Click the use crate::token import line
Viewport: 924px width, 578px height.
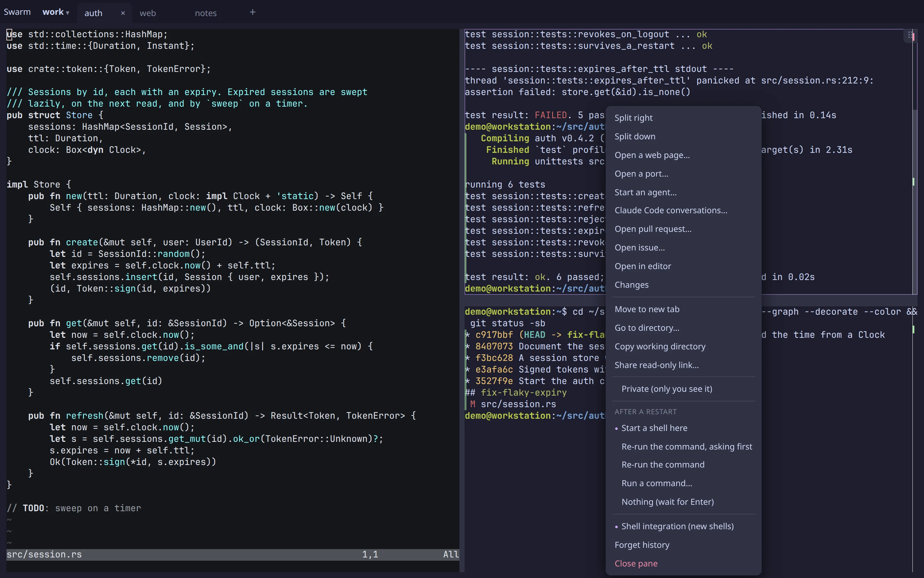coord(108,69)
